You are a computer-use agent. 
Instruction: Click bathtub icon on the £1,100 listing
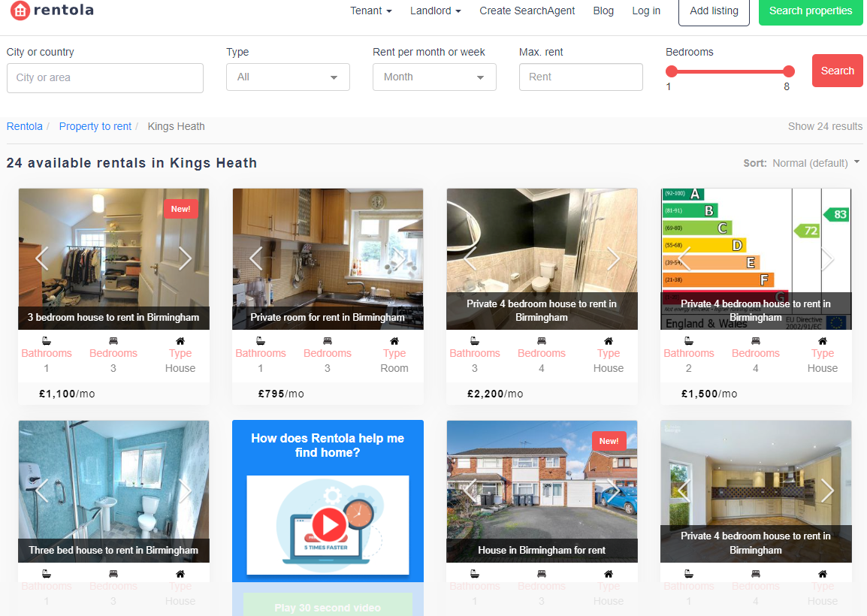coord(46,340)
